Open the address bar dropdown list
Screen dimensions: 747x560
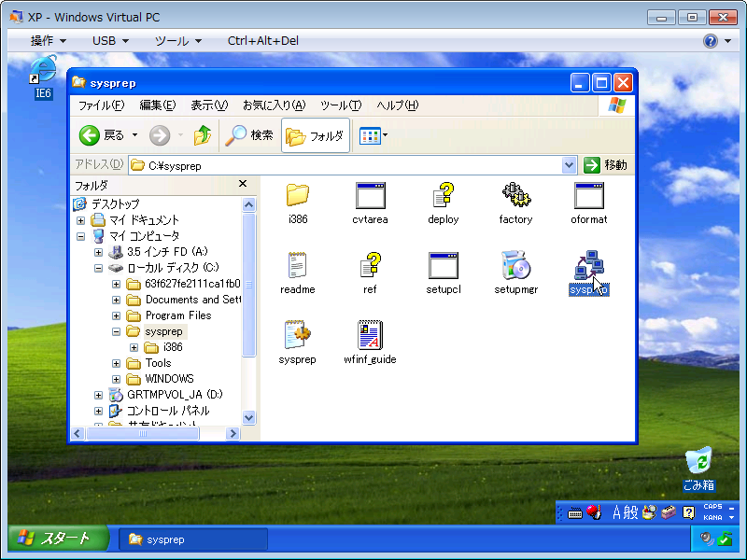click(569, 165)
